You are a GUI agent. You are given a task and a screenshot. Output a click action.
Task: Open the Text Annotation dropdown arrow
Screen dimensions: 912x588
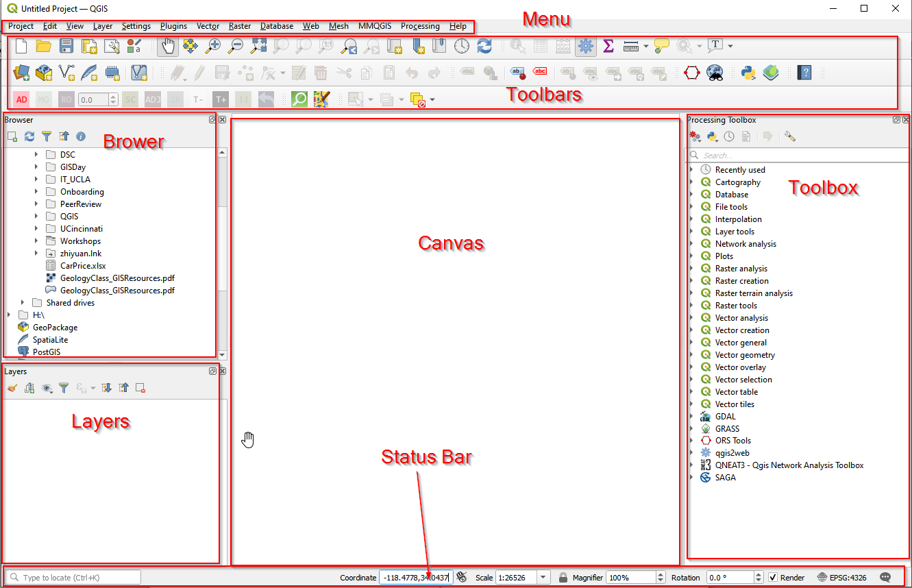click(730, 46)
